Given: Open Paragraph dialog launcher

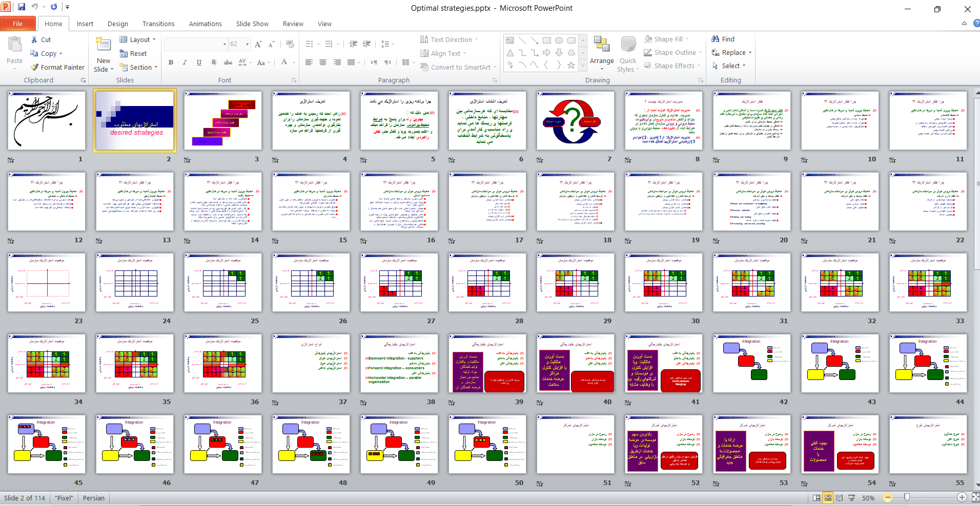Looking at the screenshot, I should [x=495, y=80].
